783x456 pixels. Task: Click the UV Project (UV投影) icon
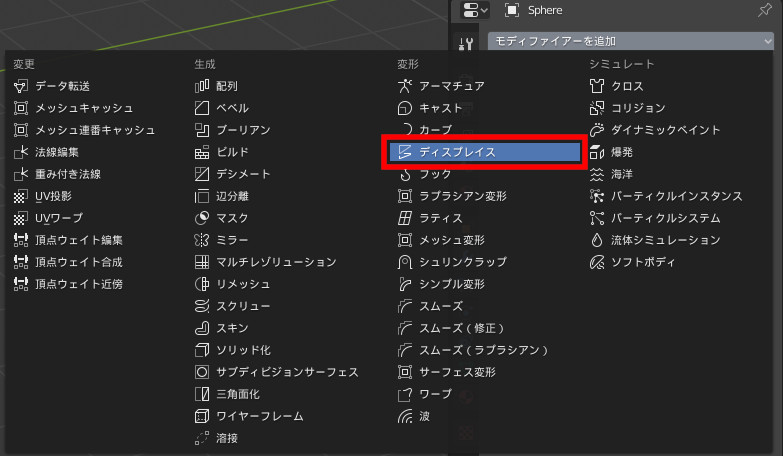[x=20, y=196]
